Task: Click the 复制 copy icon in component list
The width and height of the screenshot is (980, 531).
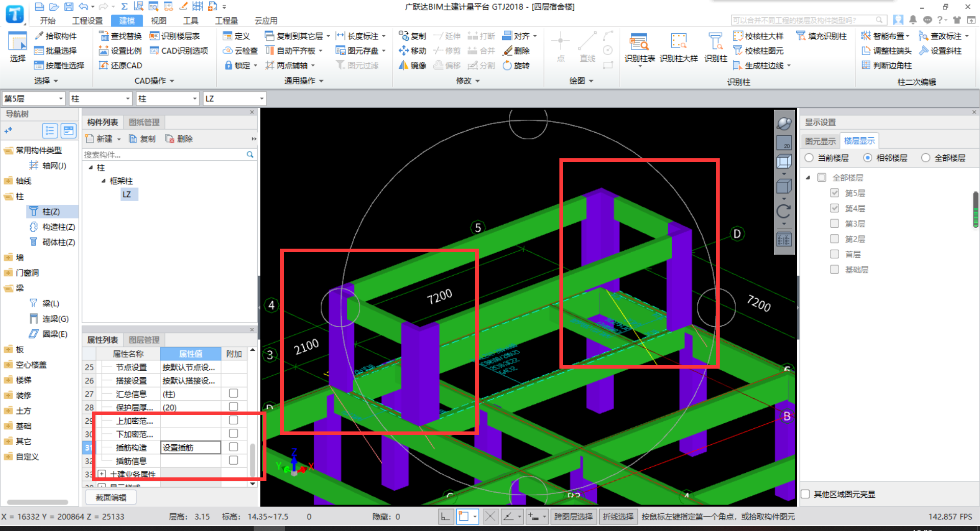Action: pos(142,139)
